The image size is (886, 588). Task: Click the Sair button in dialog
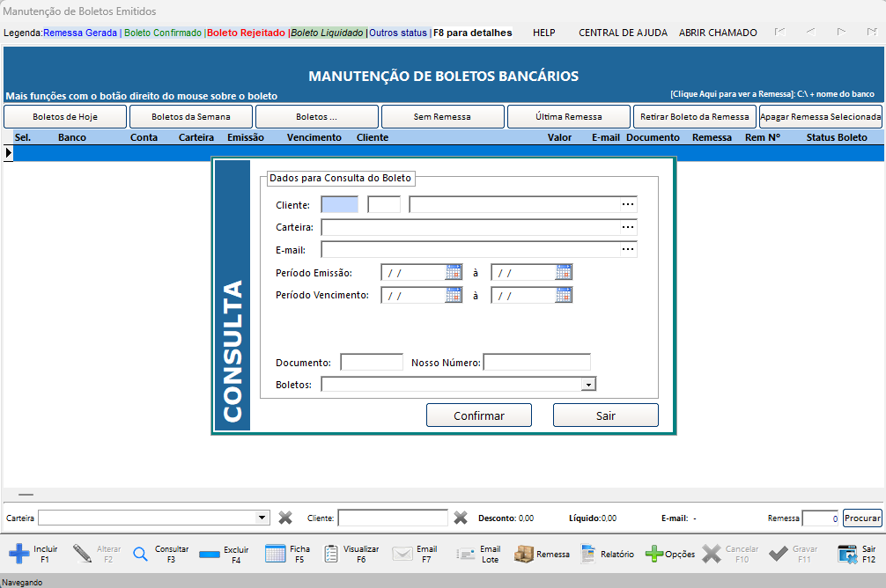[x=606, y=415]
